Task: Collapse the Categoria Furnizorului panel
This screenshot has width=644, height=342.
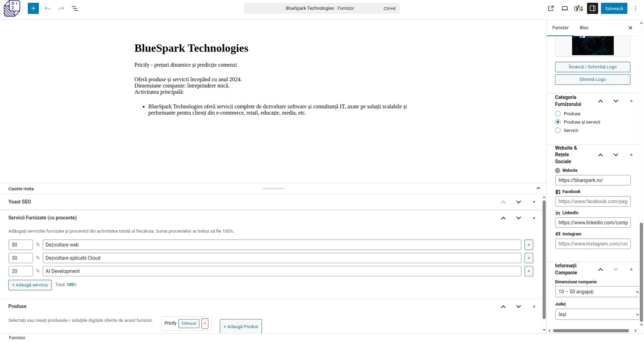Action: [631, 101]
